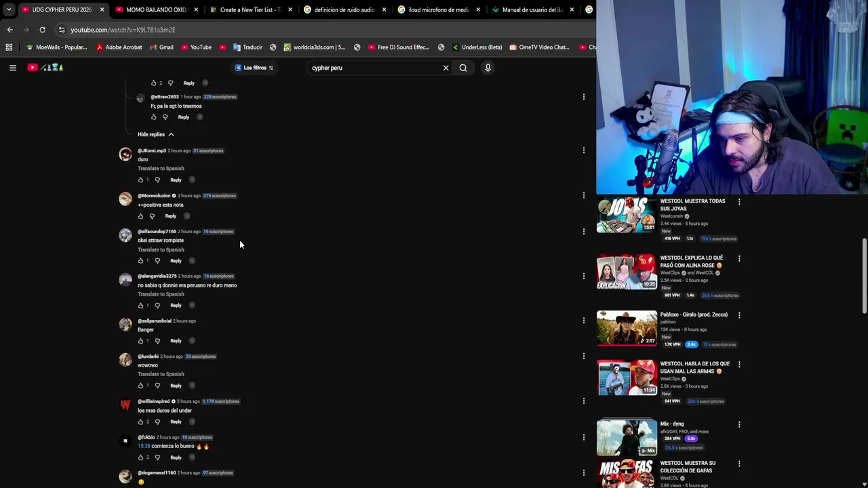The height and width of the screenshot is (488, 868).
Task: Open options menu for @sttraw2653 reply
Action: tap(583, 97)
